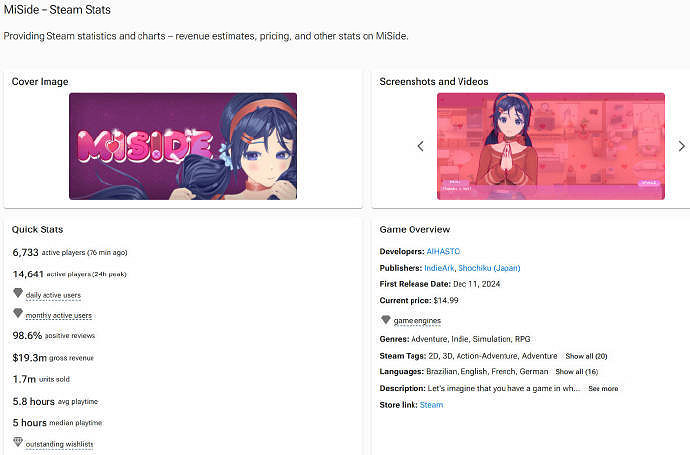Click the monthly active users premium link

[x=59, y=315]
